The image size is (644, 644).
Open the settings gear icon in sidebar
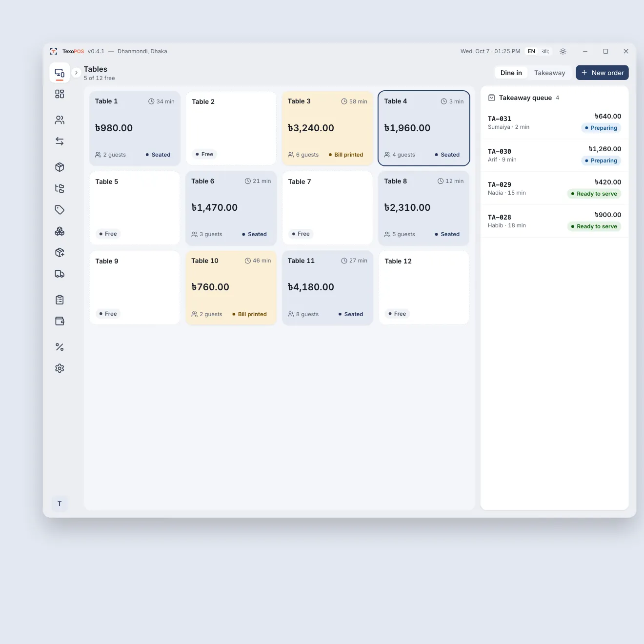pyautogui.click(x=60, y=368)
